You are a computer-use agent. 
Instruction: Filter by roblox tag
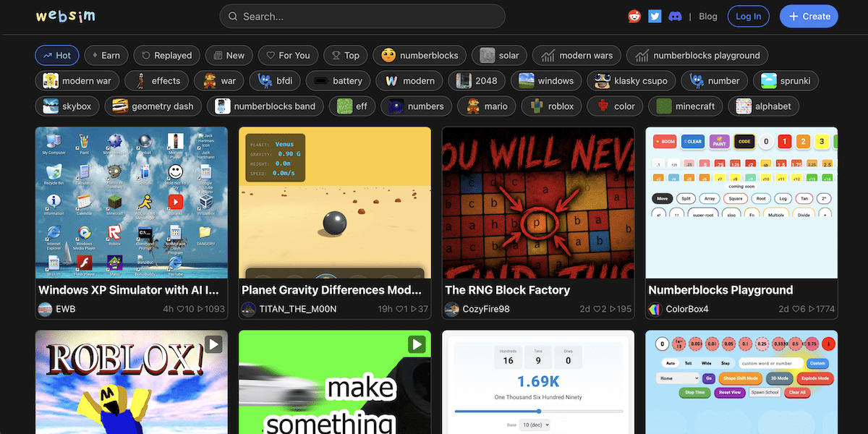coord(551,106)
